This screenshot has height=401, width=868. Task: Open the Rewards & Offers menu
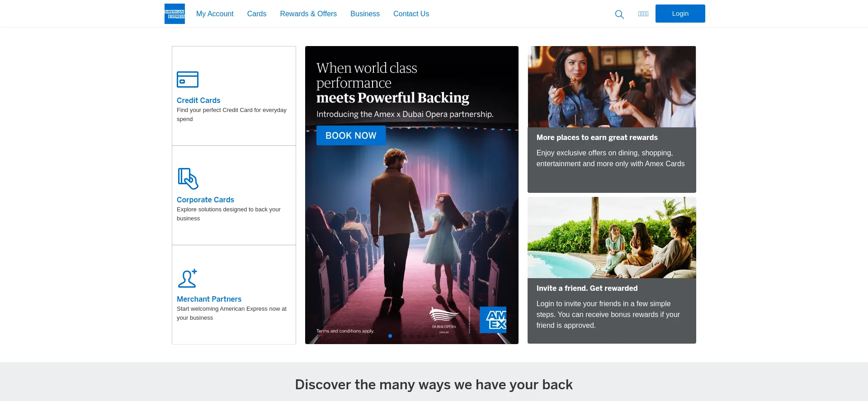tap(308, 14)
